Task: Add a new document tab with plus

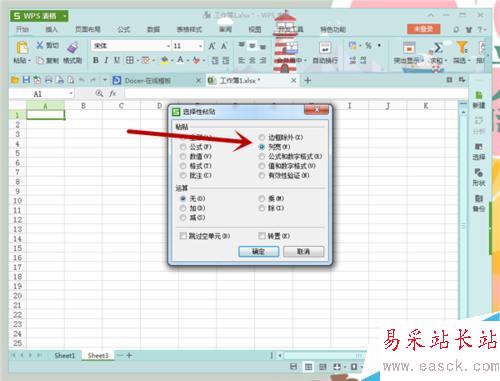Action: point(308,80)
